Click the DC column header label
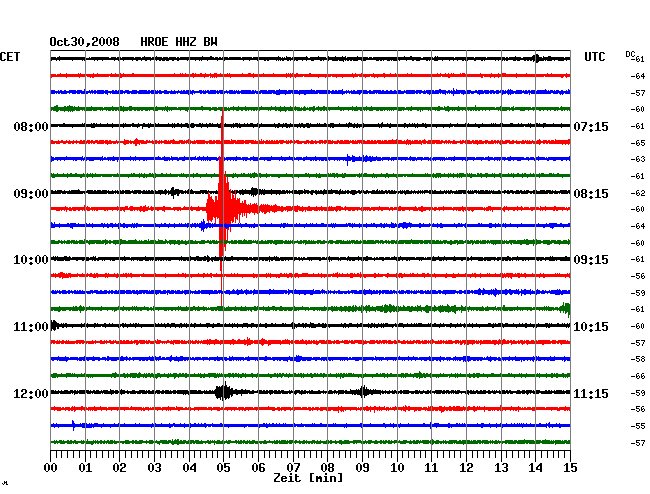 coord(630,54)
